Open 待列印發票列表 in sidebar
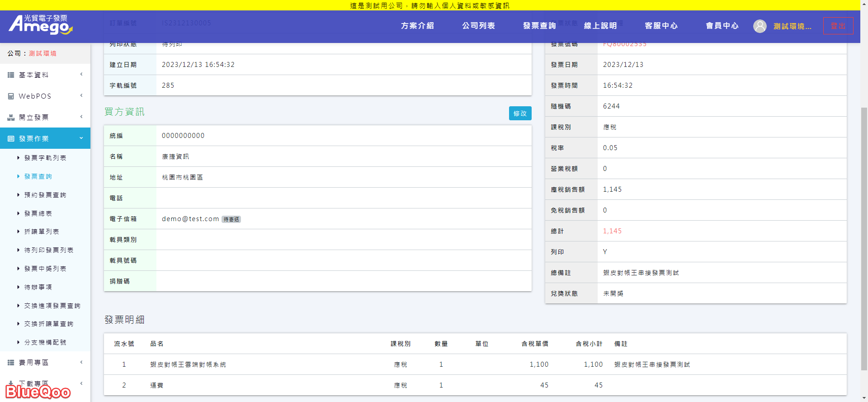Viewport: 868px width, 402px height. pos(48,250)
